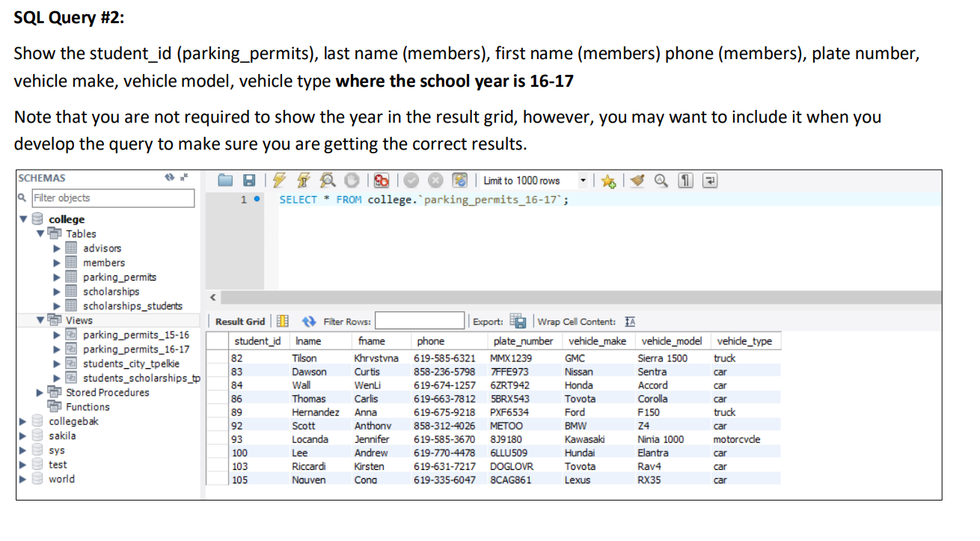Click the advisors table icon
The height and width of the screenshot is (541, 980).
[x=72, y=248]
